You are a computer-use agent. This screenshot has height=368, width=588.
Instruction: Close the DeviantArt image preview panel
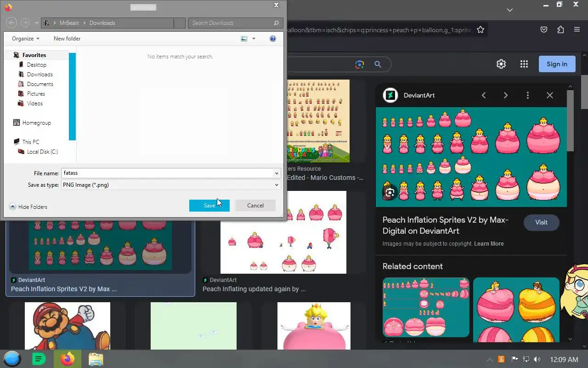(550, 95)
